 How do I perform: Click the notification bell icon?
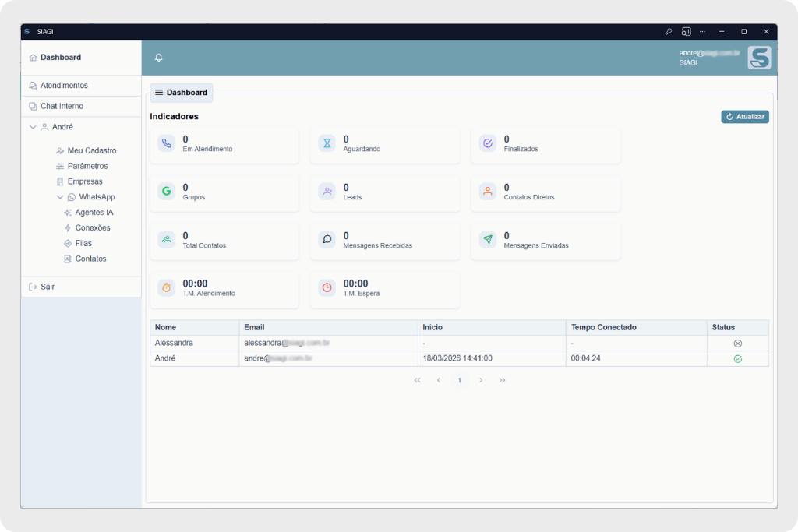pyautogui.click(x=159, y=58)
